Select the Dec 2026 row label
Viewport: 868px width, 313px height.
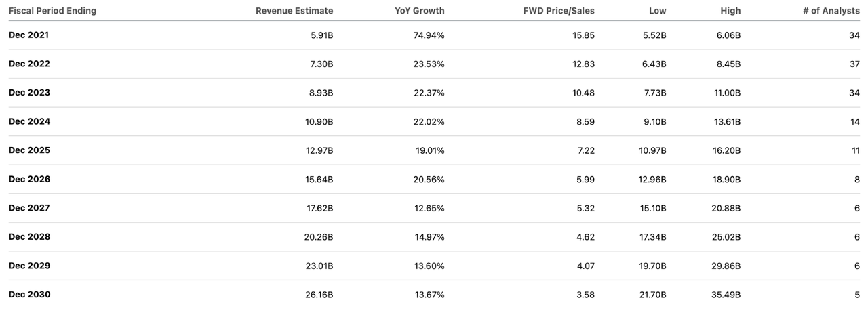[29, 180]
